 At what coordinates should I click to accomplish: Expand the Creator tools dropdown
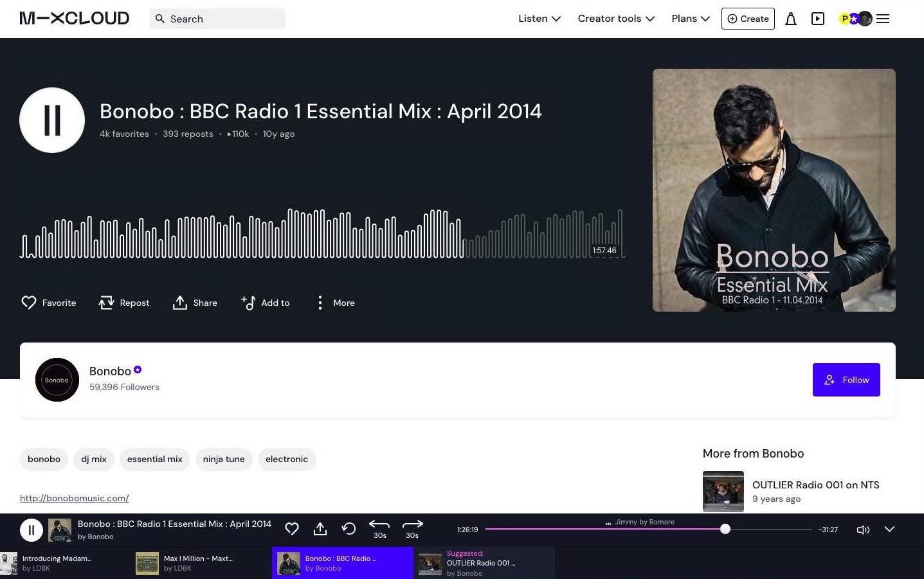coord(615,19)
